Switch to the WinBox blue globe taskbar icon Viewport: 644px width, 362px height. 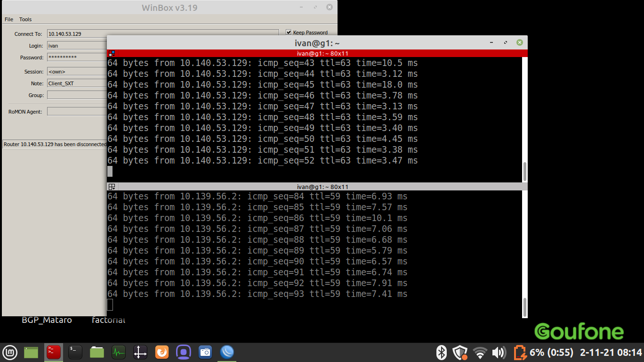[227, 352]
